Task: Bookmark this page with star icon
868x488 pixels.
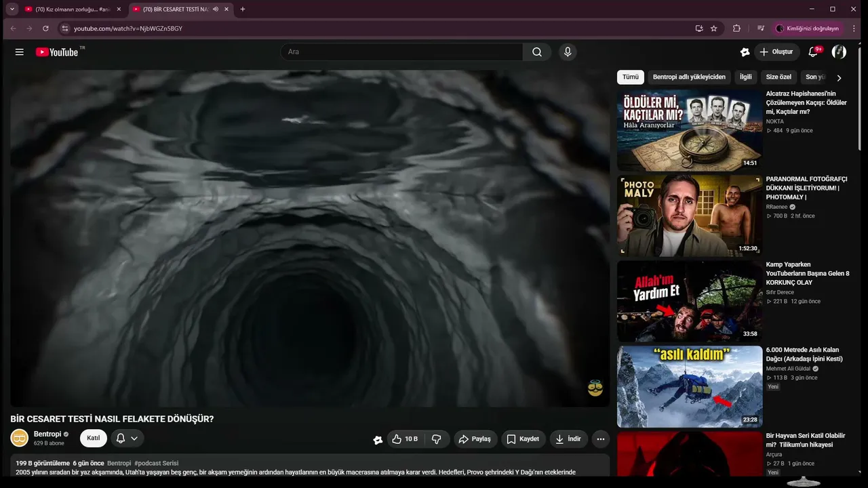Action: point(714,28)
